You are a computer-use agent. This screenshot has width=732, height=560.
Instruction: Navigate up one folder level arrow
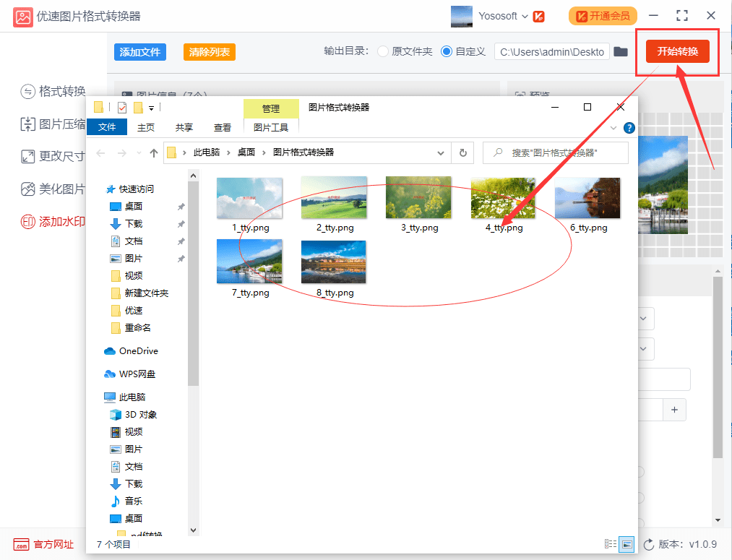coord(154,153)
